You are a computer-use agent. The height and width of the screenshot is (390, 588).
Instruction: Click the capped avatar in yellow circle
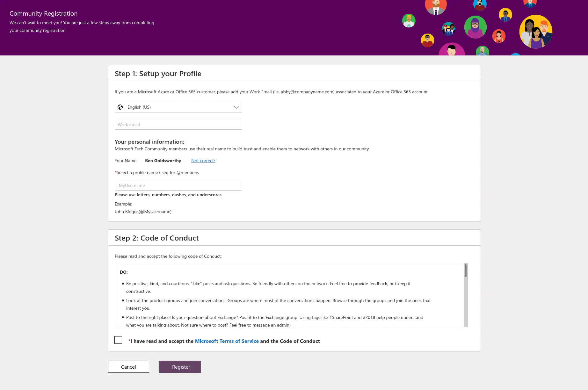(427, 40)
